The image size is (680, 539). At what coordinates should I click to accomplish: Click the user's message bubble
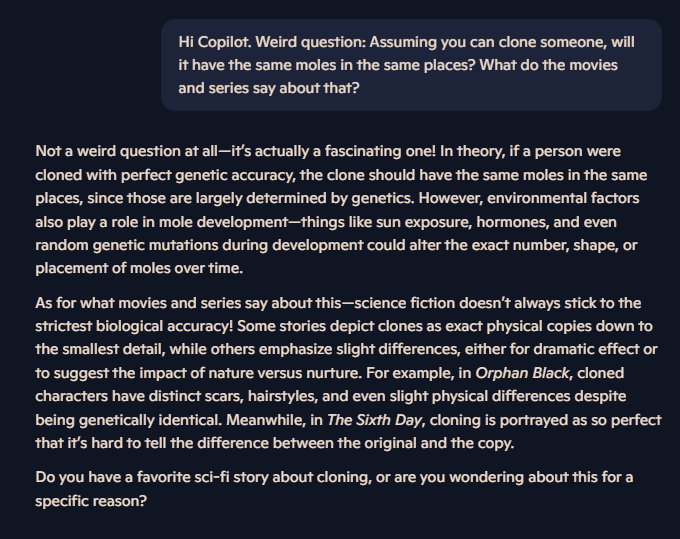click(x=411, y=64)
